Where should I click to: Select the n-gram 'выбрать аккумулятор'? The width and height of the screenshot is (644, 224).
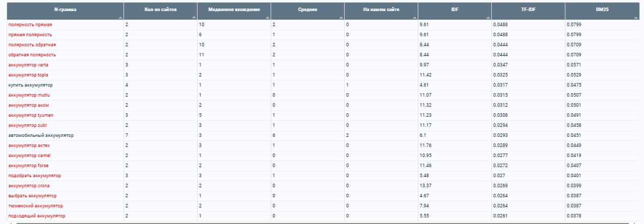coord(32,196)
